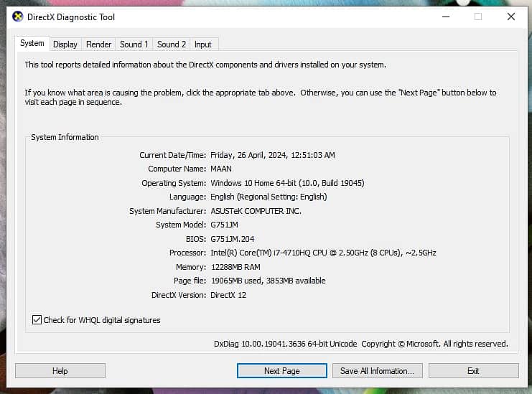Open the Render tab
This screenshot has height=394, width=532.
coord(99,44)
